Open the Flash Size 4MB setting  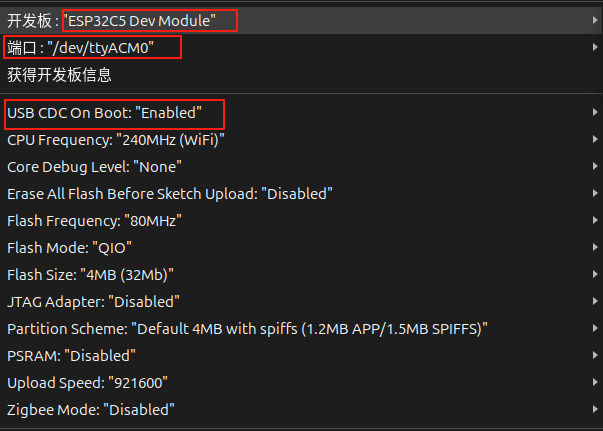pyautogui.click(x=91, y=274)
